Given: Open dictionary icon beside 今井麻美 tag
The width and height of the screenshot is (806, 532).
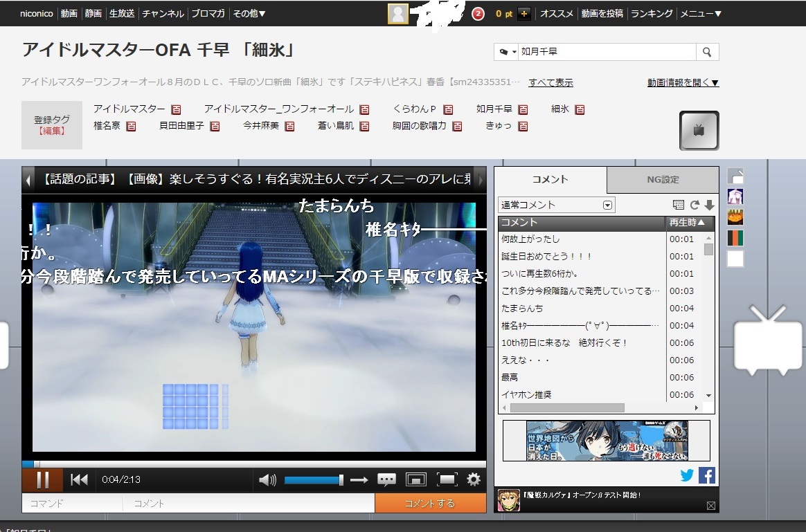Looking at the screenshot, I should pyautogui.click(x=290, y=126).
